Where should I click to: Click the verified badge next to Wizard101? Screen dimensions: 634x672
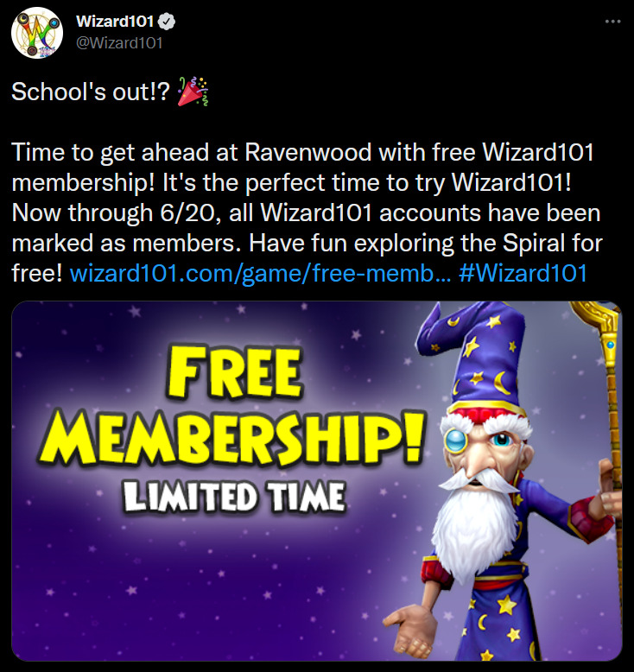(168, 22)
